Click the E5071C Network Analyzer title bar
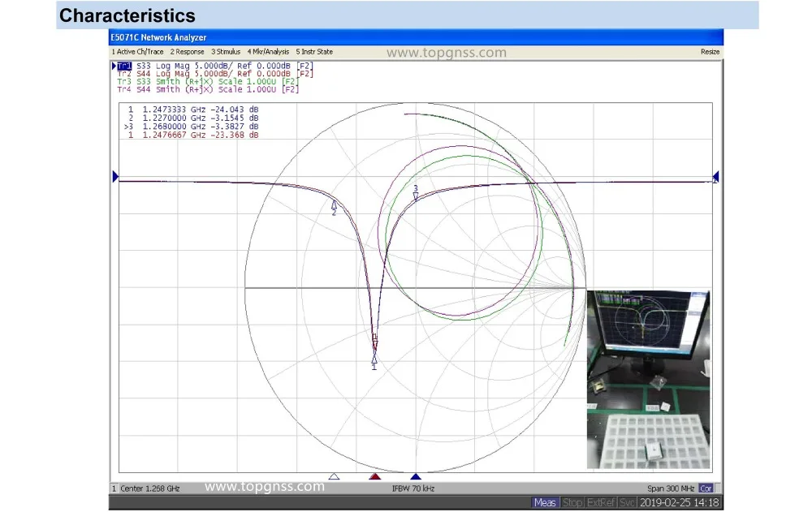 tap(416, 37)
